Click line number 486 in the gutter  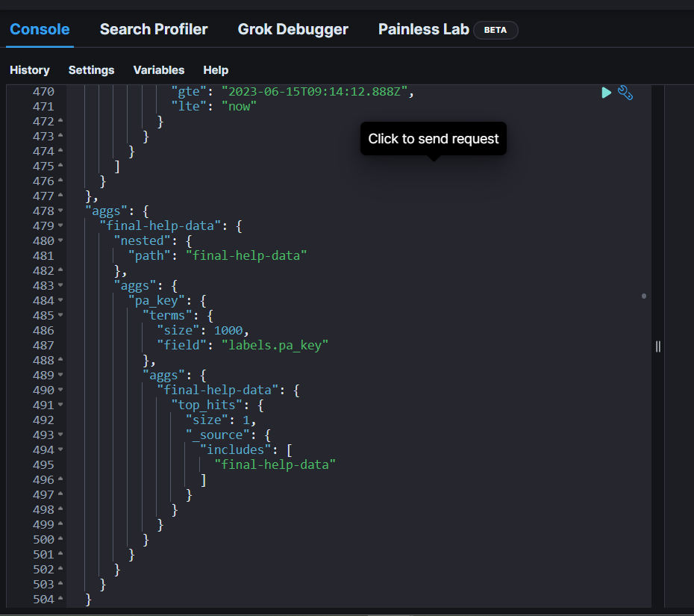tap(43, 330)
